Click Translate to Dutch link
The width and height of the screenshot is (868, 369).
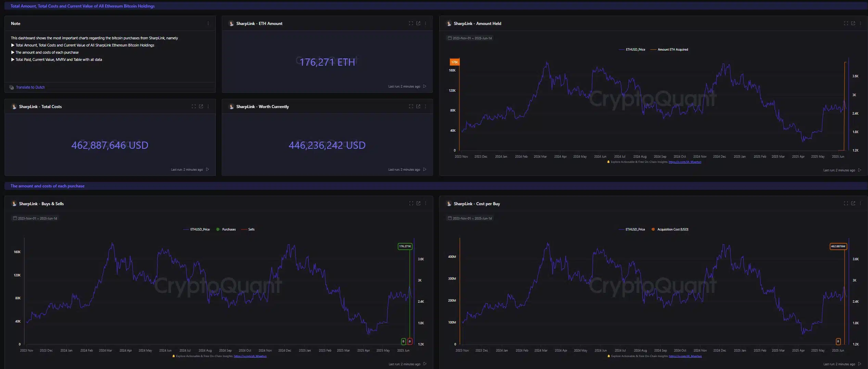[x=30, y=87]
